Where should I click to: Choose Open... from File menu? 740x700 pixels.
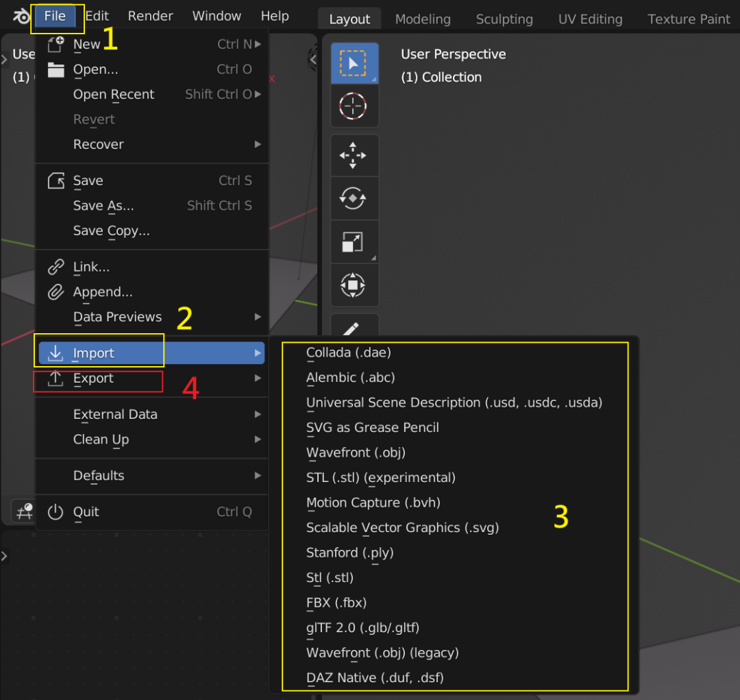click(x=152, y=69)
